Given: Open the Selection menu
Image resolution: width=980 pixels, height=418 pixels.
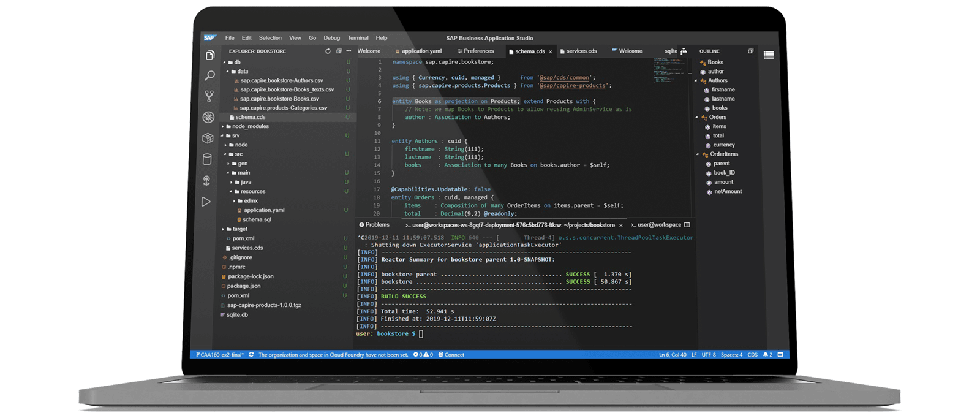Looking at the screenshot, I should 270,38.
